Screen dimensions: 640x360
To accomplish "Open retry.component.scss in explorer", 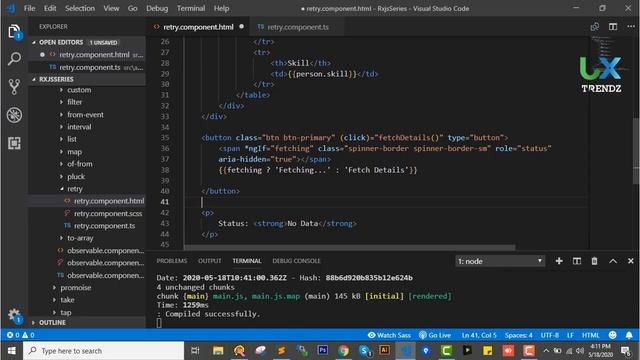I will [x=108, y=213].
